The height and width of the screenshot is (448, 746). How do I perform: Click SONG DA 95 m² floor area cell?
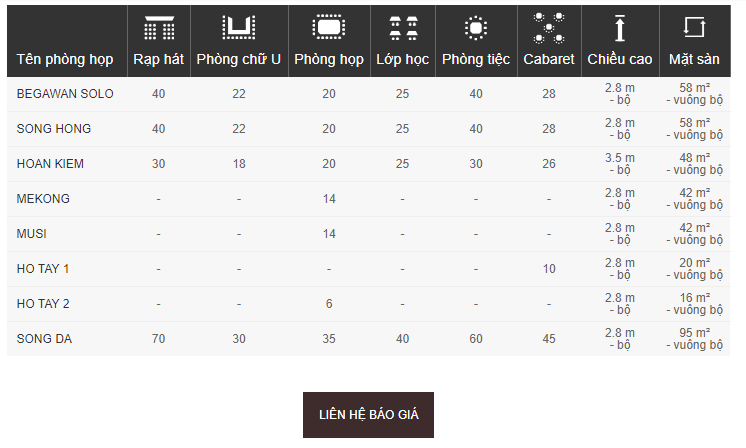click(x=695, y=339)
